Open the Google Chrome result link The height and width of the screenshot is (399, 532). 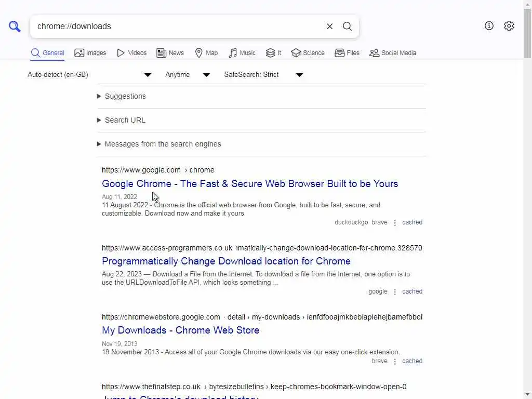click(250, 183)
